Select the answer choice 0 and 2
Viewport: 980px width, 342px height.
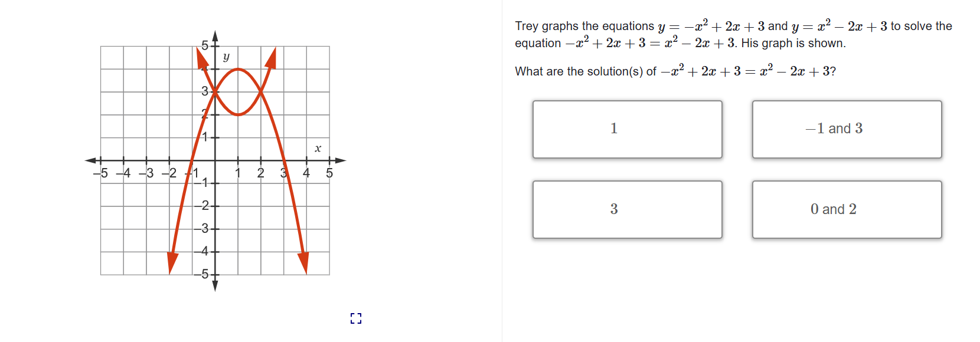point(847,209)
